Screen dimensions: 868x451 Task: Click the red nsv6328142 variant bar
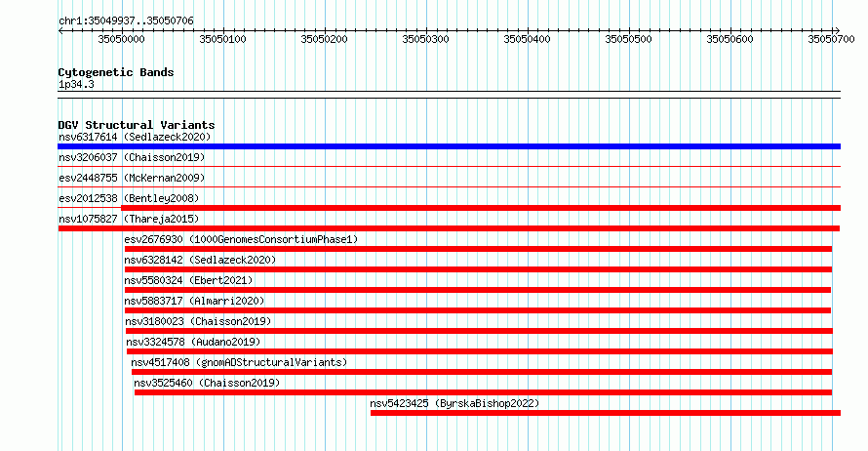tap(478, 269)
